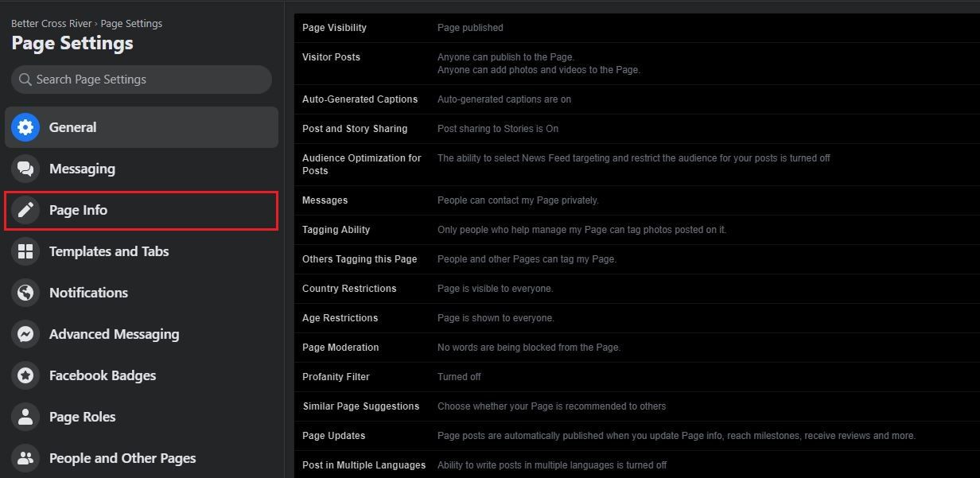Edit the Visitor Posts setting row
Image resolution: width=980 pixels, height=478 pixels.
click(637, 64)
